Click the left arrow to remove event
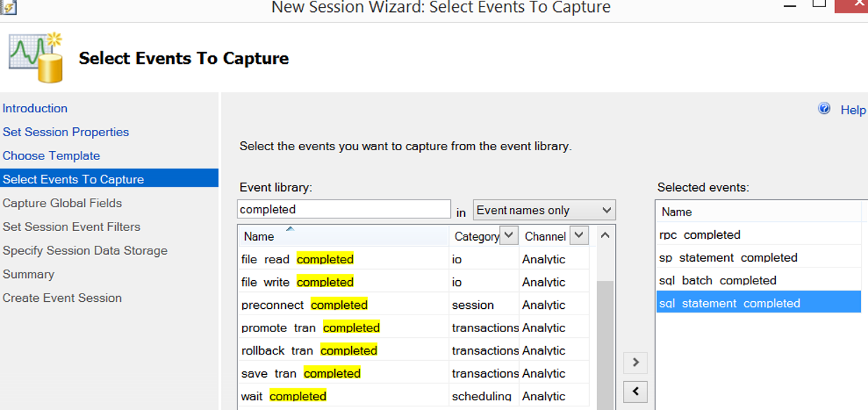 click(636, 392)
